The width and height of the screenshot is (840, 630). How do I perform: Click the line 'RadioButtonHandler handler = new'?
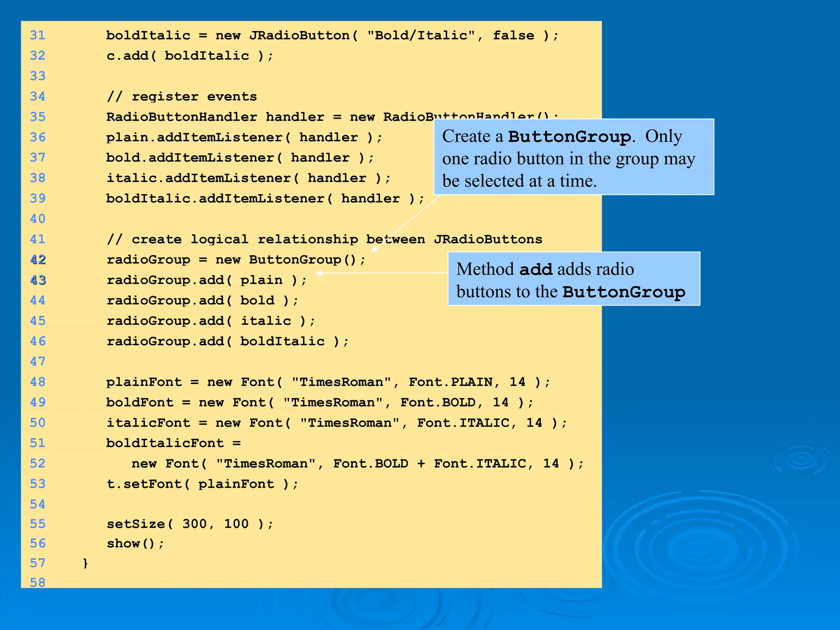[332, 117]
